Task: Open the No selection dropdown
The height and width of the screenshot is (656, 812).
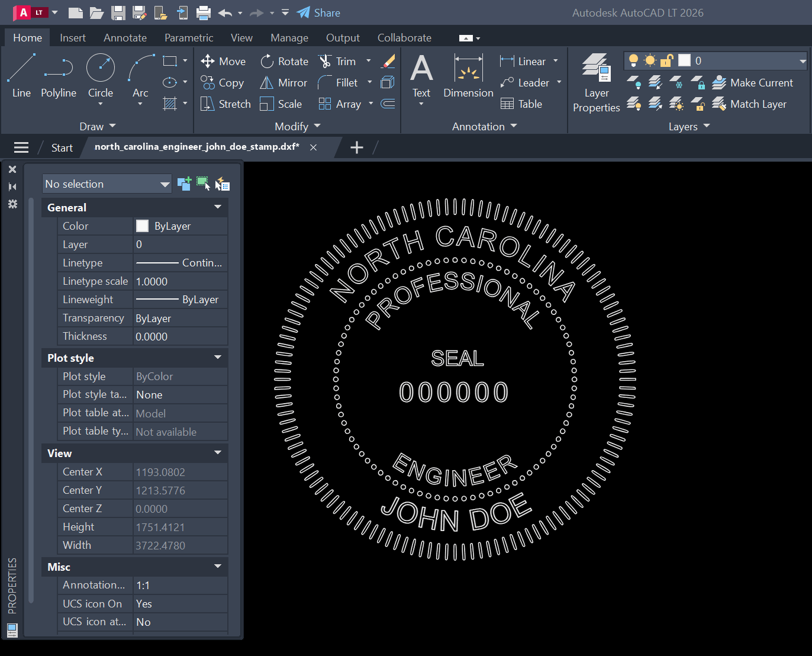Action: click(107, 184)
